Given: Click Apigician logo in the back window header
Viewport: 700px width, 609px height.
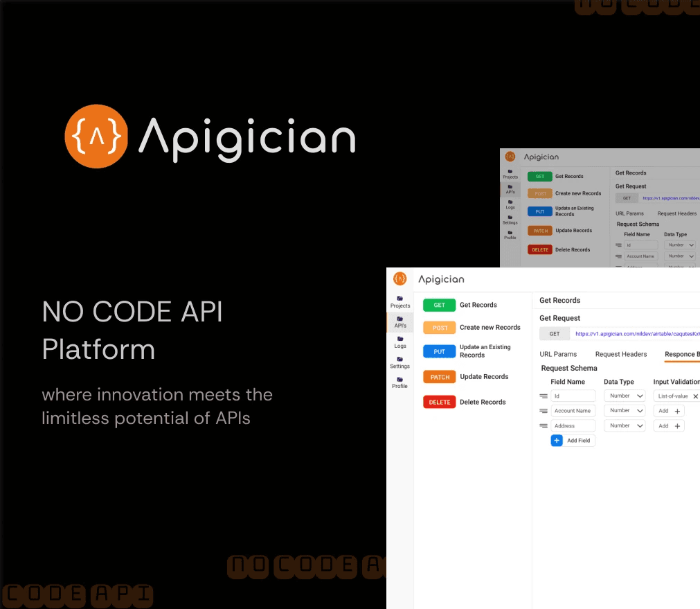Looking at the screenshot, I should 510,157.
